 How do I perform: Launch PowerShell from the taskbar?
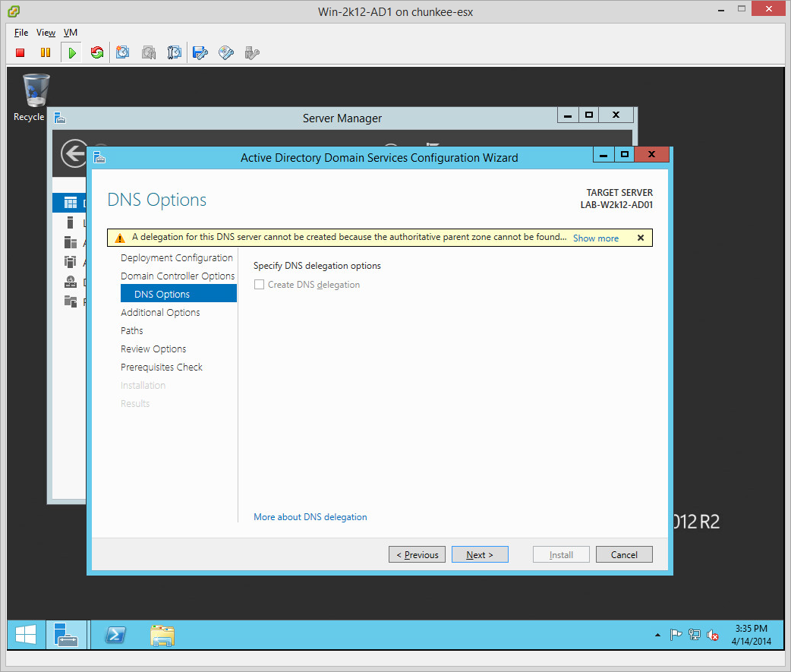pos(115,636)
